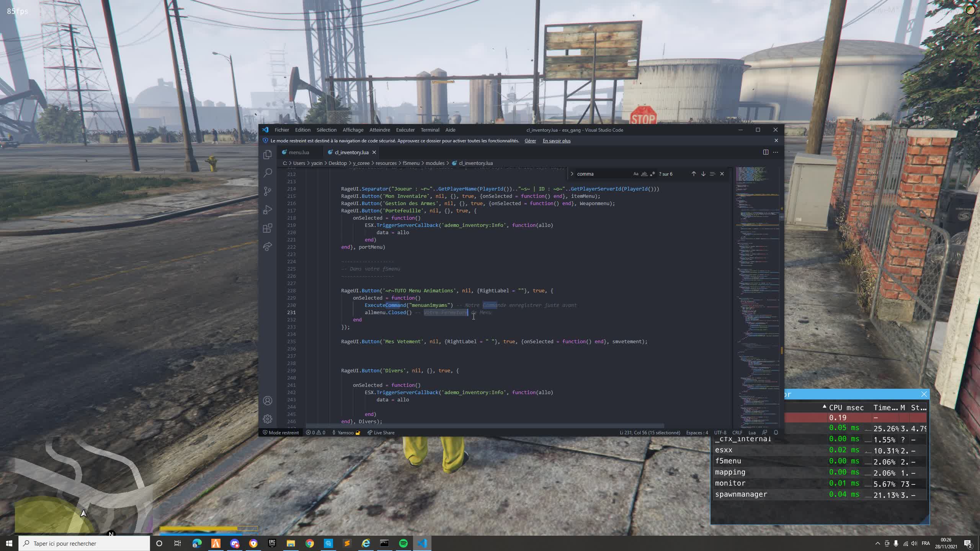The height and width of the screenshot is (551, 980).
Task: Open the modules breadcrumb dropdown
Action: [x=435, y=163]
